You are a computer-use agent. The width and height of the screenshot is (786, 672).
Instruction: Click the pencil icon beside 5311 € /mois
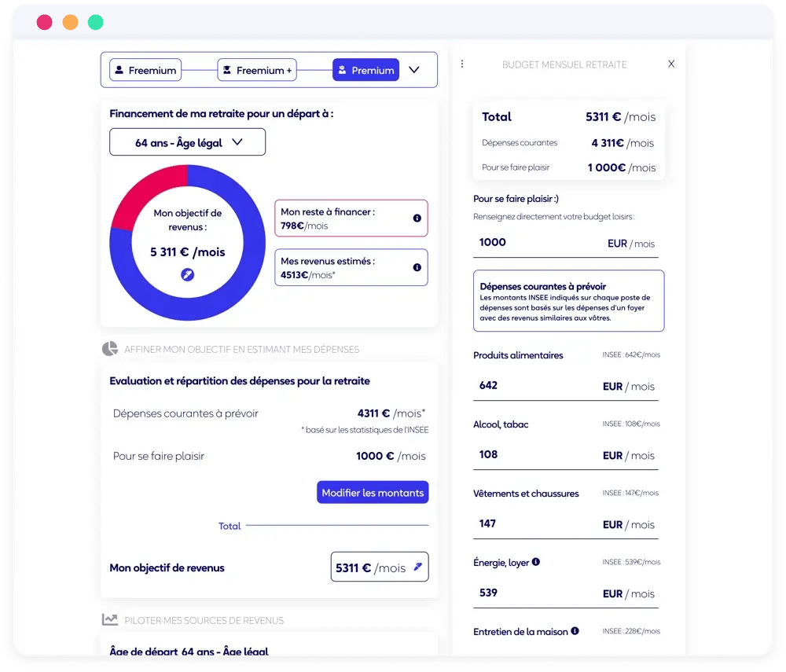tap(417, 567)
